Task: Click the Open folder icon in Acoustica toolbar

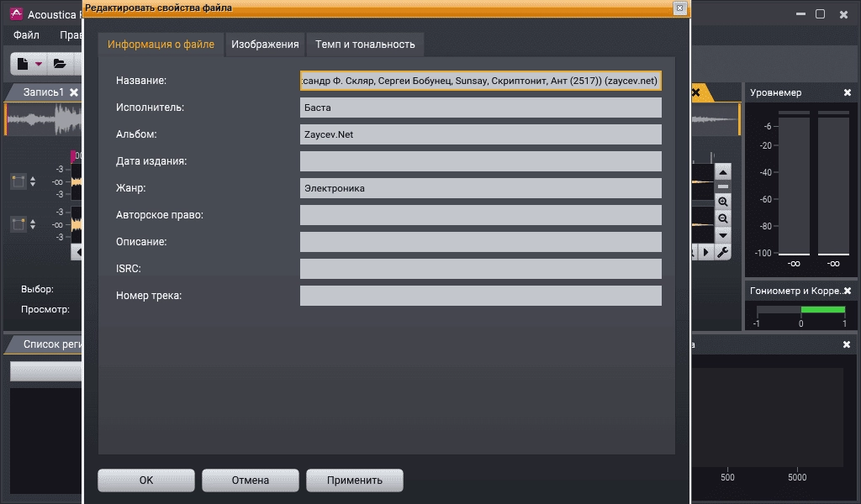Action: click(60, 64)
